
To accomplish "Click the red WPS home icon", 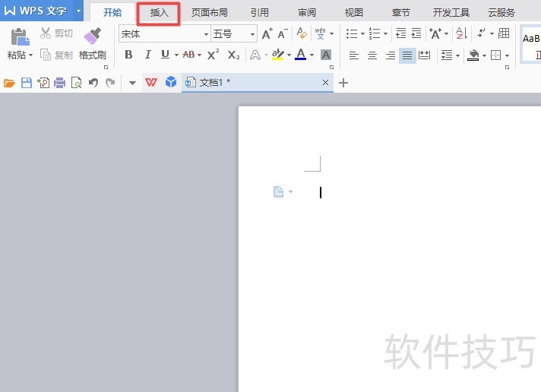I will (x=151, y=83).
